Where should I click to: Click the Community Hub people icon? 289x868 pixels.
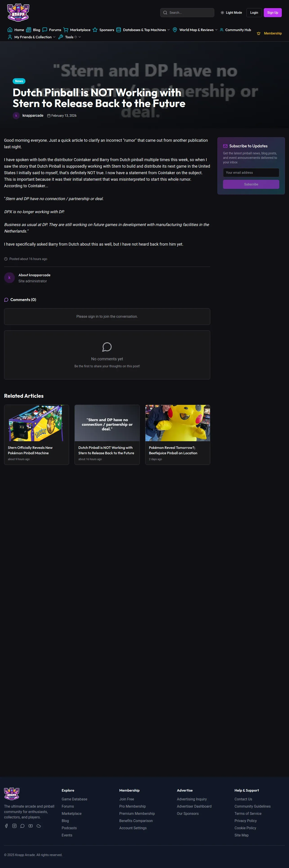222,30
